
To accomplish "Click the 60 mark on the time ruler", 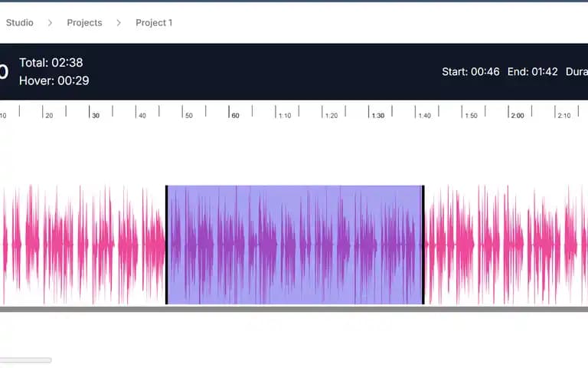I will [235, 116].
